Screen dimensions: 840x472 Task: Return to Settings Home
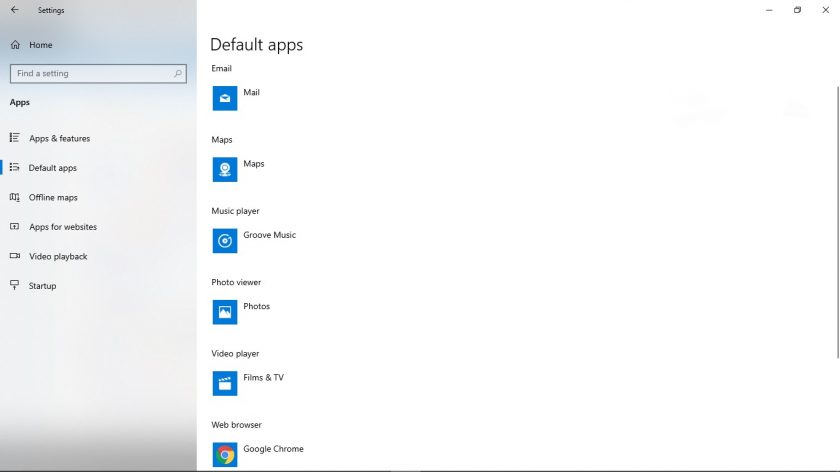click(98, 45)
